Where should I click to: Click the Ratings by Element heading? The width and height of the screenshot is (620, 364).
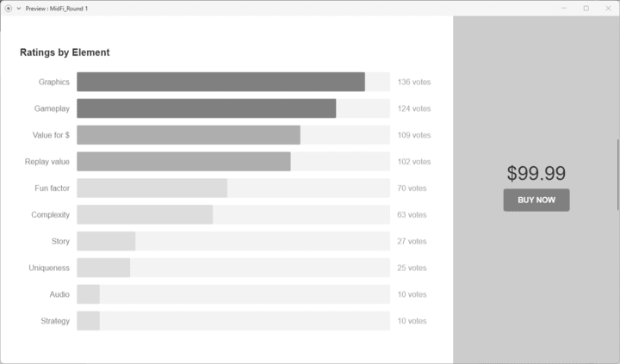coord(65,52)
